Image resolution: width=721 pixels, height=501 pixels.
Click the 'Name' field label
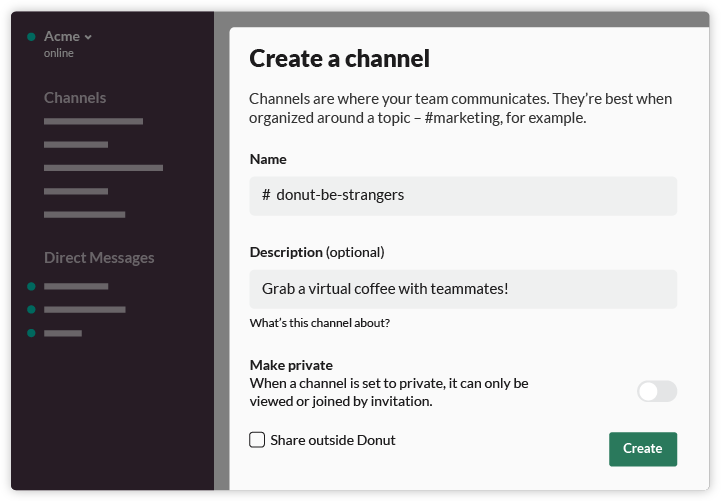pos(268,159)
